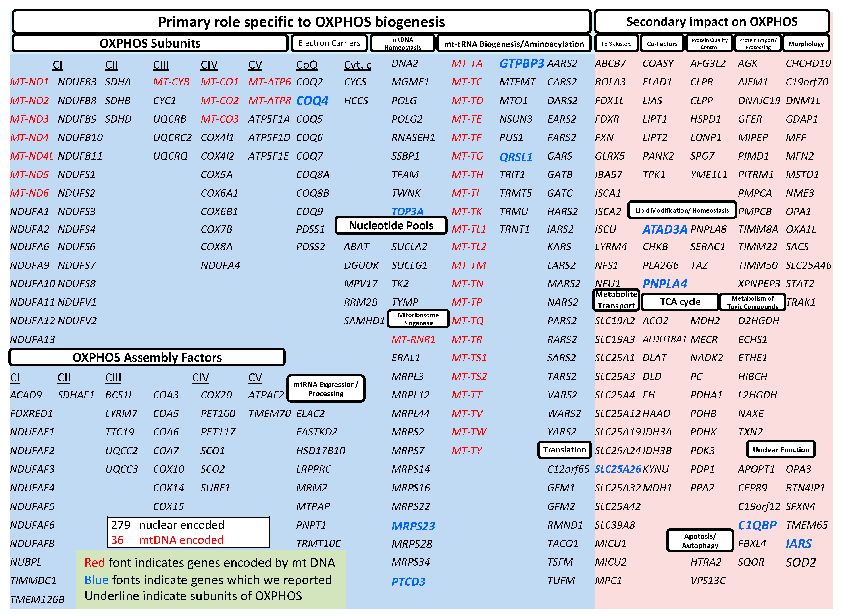The width and height of the screenshot is (845, 616).
Task: Click the Metabolite Transport section box
Action: pyautogui.click(x=616, y=300)
